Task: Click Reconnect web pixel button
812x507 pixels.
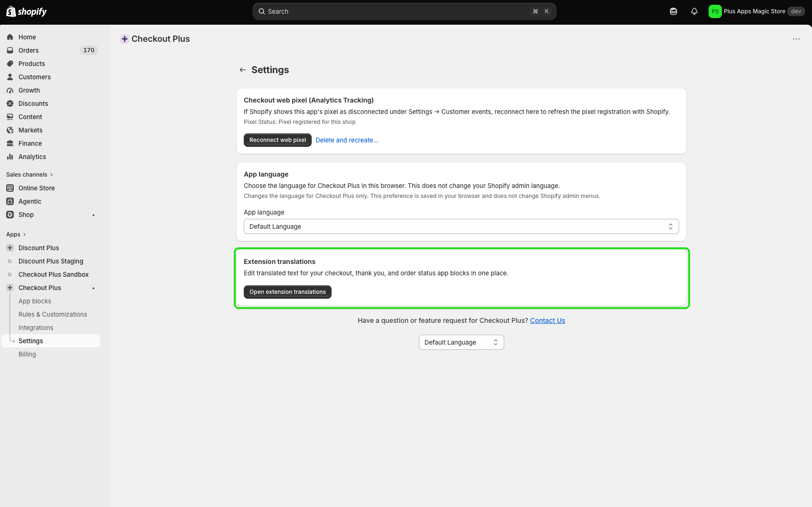Action: pos(277,140)
